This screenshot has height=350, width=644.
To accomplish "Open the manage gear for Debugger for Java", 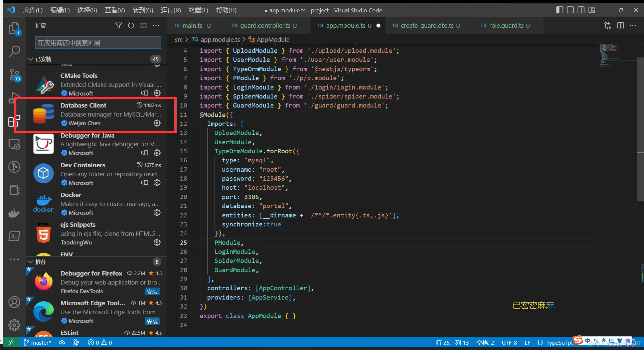I will (157, 153).
